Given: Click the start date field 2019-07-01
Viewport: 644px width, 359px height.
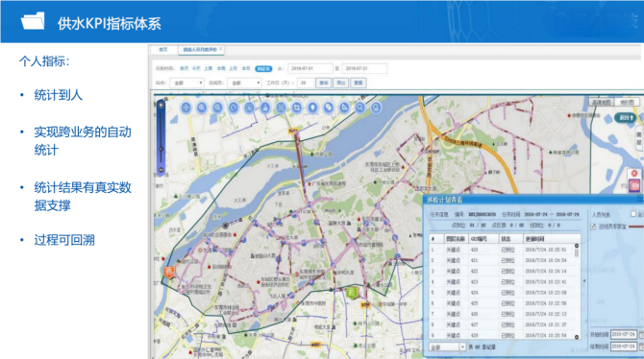Looking at the screenshot, I should coord(310,68).
